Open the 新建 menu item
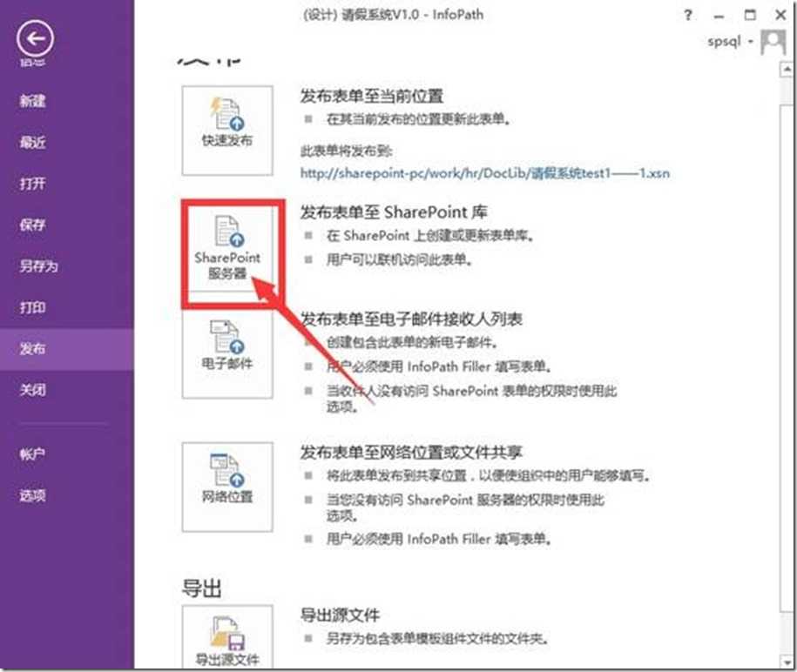The height and width of the screenshot is (672, 797). click(x=32, y=101)
